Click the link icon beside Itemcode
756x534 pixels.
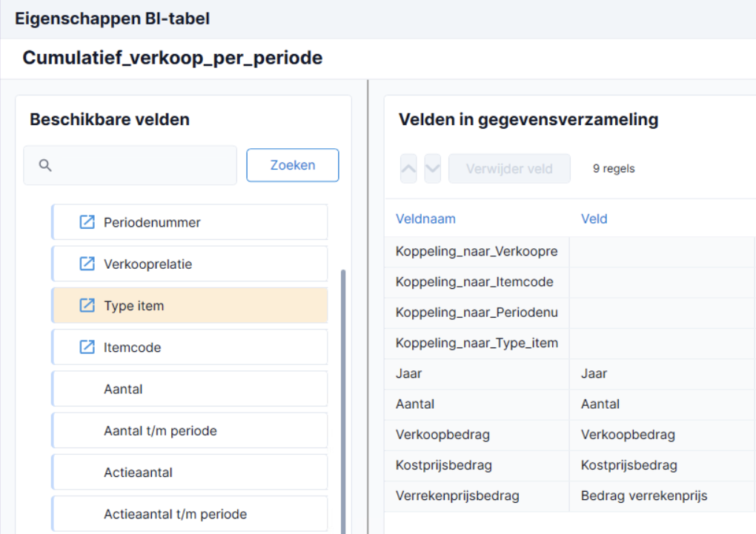pos(87,347)
